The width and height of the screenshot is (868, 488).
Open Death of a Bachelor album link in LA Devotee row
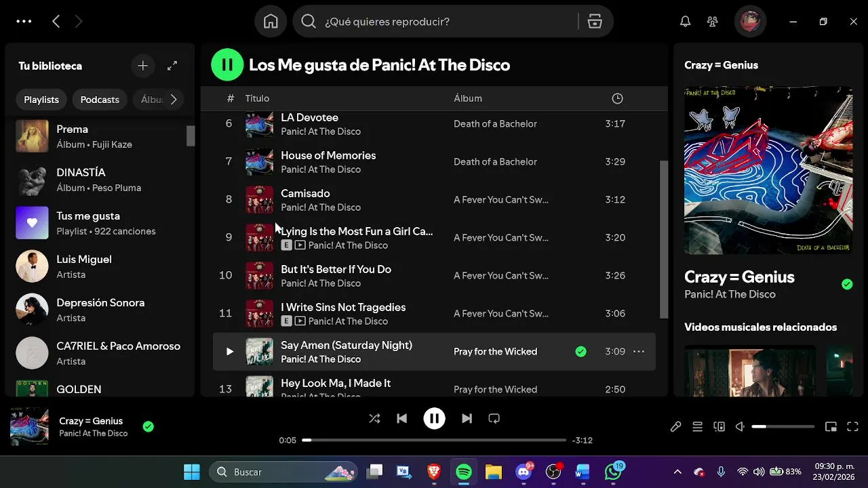coord(495,123)
